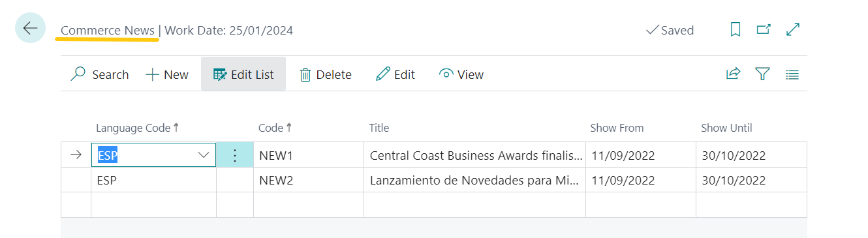Click the Commerce News page title
Image resolution: width=868 pixels, height=238 pixels.
tap(108, 30)
